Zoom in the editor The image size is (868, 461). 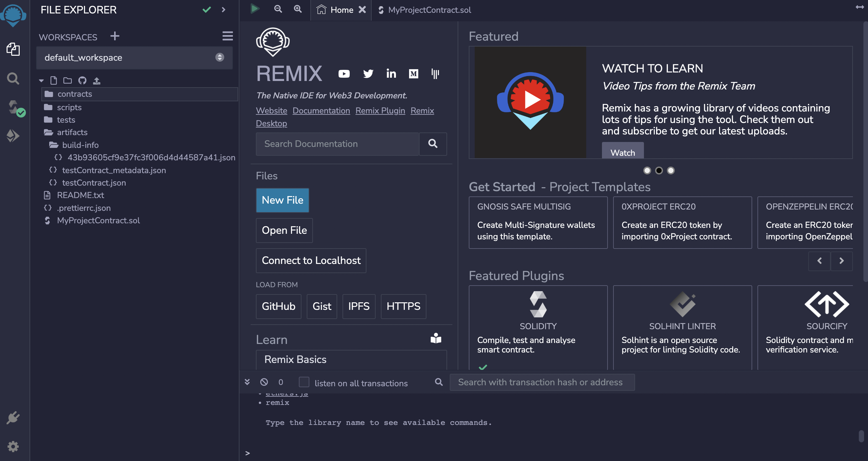pos(298,9)
